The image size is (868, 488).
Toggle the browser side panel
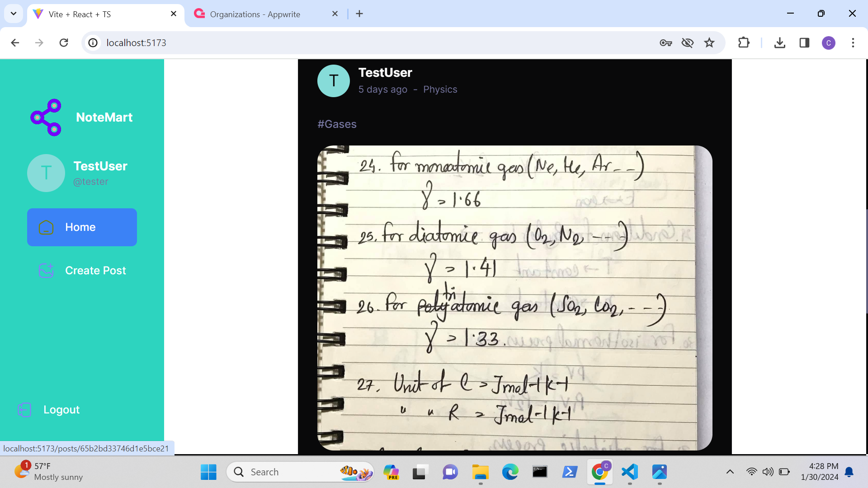804,43
